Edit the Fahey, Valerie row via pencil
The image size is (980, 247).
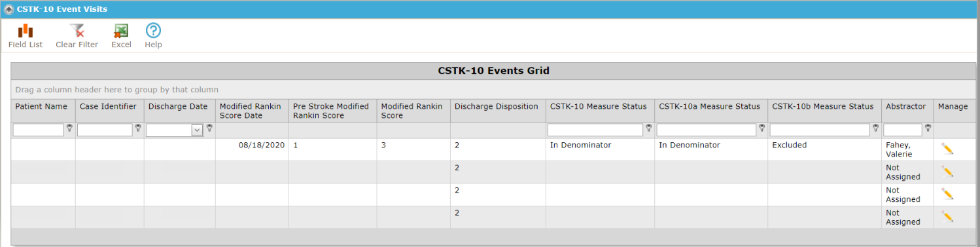(x=947, y=149)
